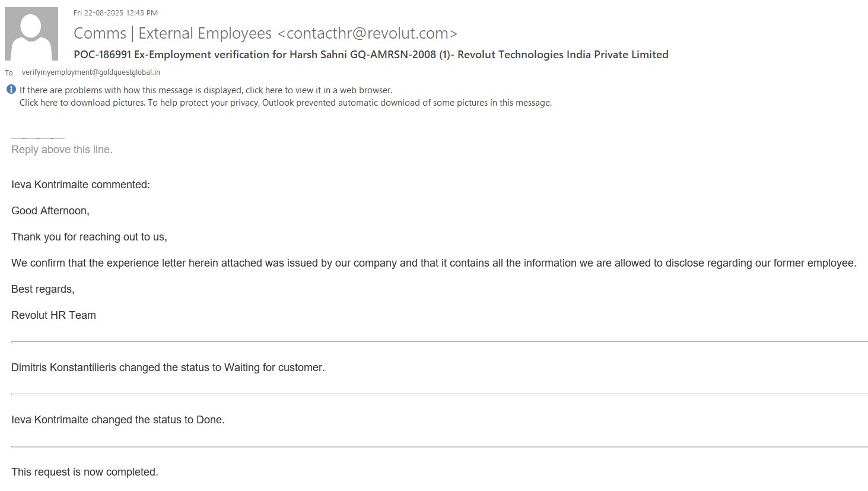Screen dimensions: 868x491
Task: Click the Fri 22-08-2025 received timestamp
Action: coord(116,12)
